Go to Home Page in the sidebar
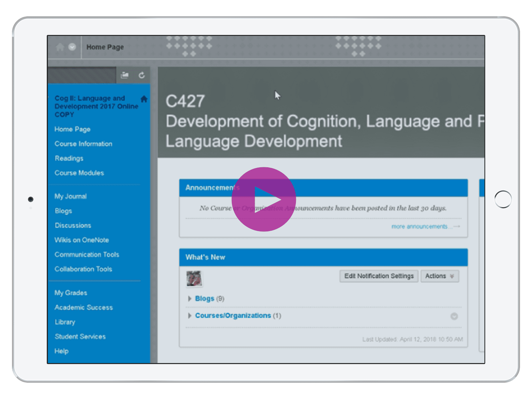The width and height of the screenshot is (532, 399). [x=72, y=129]
